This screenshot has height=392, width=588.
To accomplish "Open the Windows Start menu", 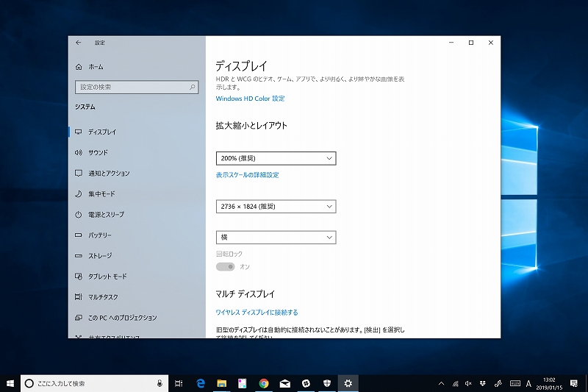I will click(x=10, y=383).
